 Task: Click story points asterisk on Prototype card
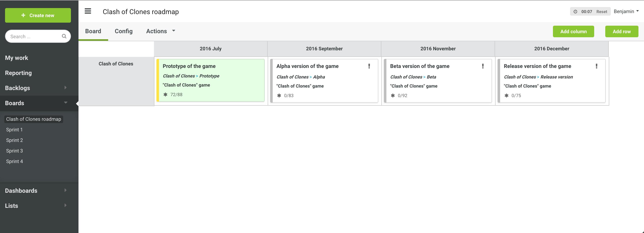click(165, 95)
